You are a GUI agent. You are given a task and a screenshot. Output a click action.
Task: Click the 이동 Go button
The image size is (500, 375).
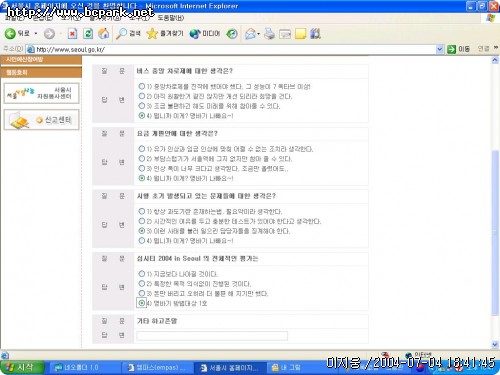(x=459, y=49)
